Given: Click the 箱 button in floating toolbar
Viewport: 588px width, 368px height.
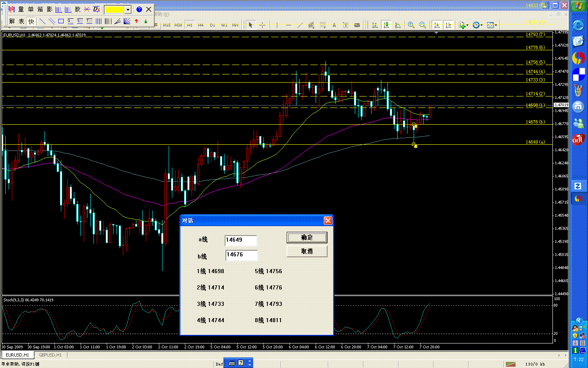Looking at the screenshot, I should click(x=40, y=9).
